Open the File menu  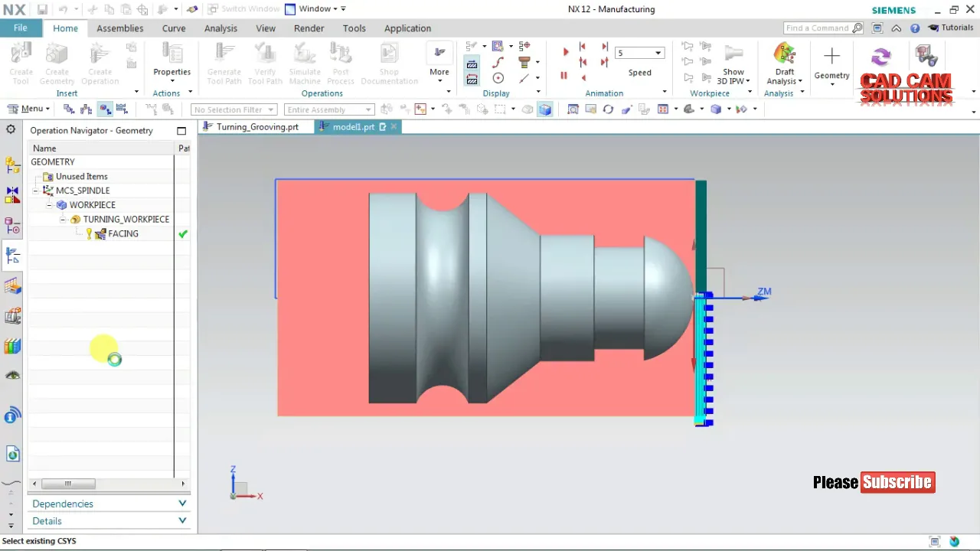(21, 28)
